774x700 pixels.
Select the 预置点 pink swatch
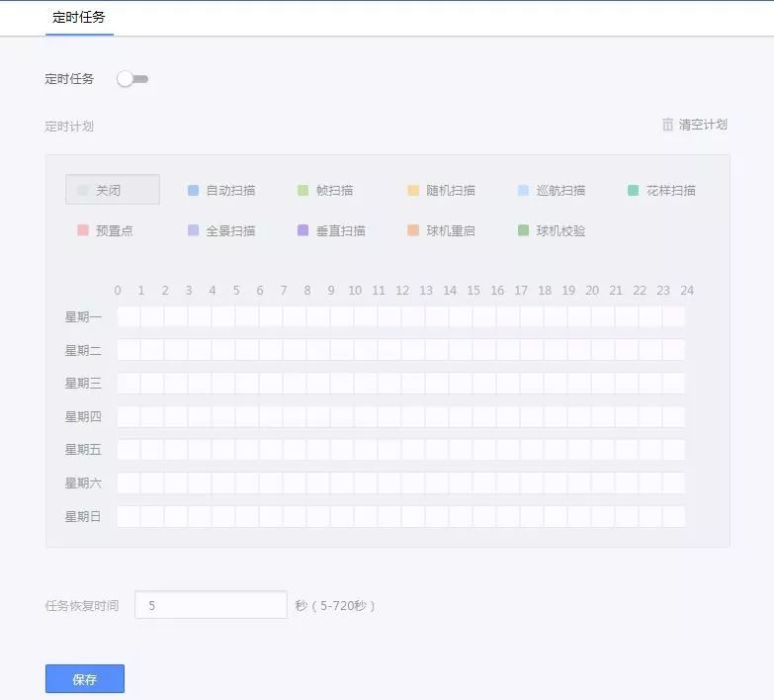click(83, 230)
